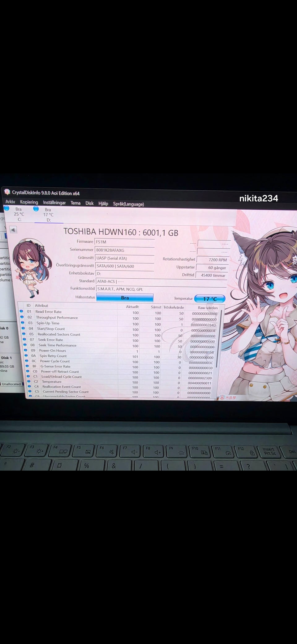Click the status icon of Load/Unload Cycle Count
297x644 pixels.
click(x=28, y=376)
